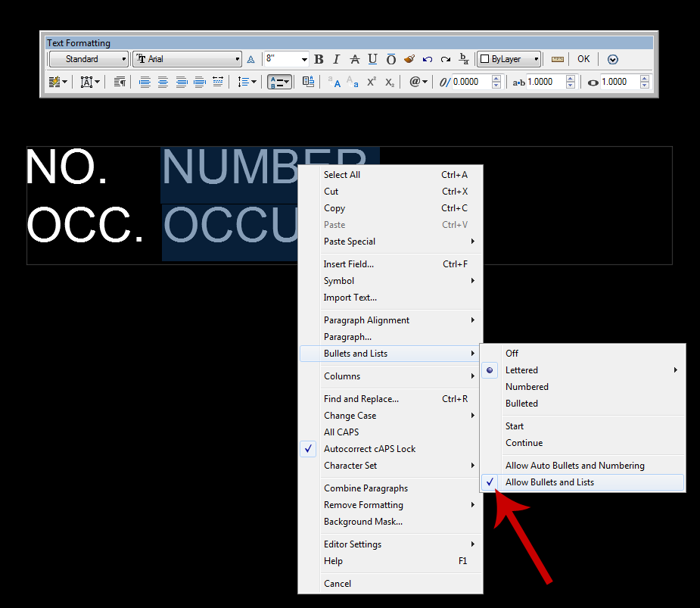Uncheck Autocorrect cAPS Lock
Viewport: 700px width, 608px height.
[369, 448]
